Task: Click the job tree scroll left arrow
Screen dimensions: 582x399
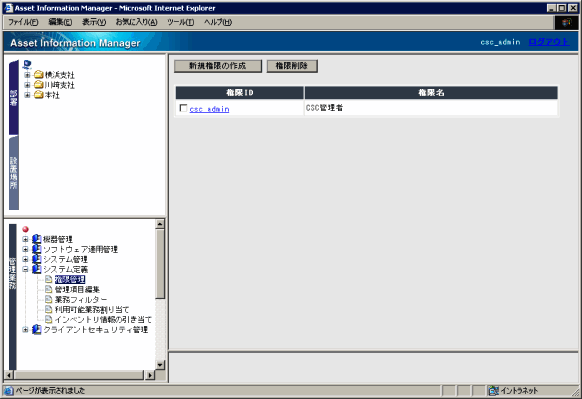Action: click(9, 375)
